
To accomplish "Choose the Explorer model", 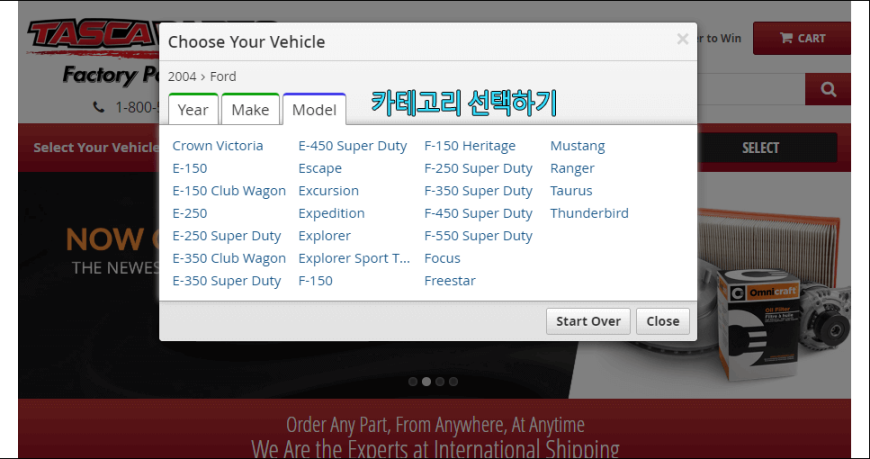I will click(325, 236).
